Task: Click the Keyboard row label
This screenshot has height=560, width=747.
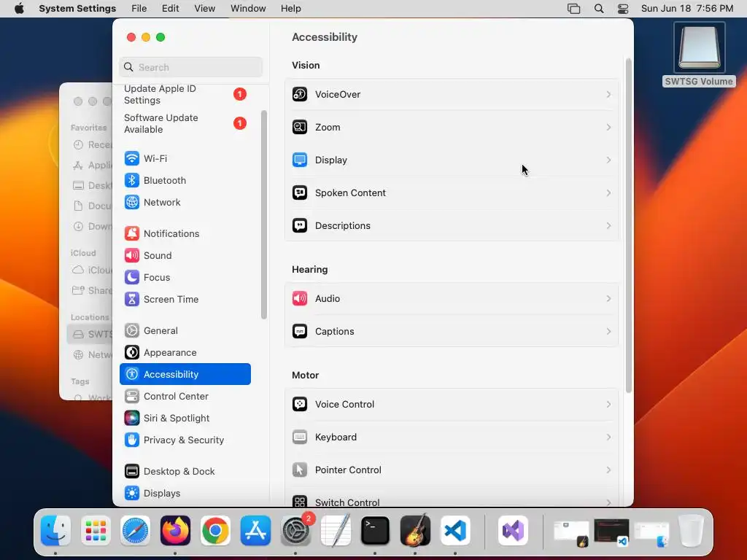Action: [x=336, y=437]
